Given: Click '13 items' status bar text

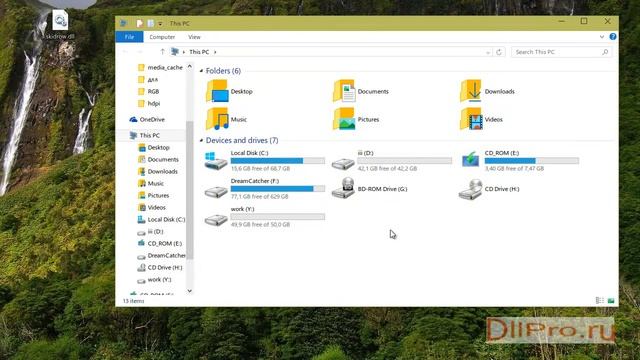Looking at the screenshot, I should click(133, 301).
